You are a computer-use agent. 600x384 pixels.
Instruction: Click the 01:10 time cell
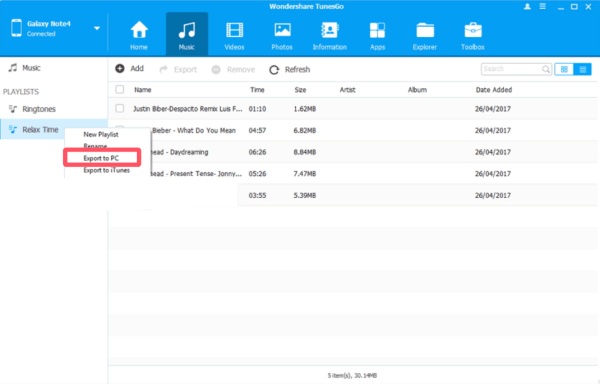pos(257,109)
